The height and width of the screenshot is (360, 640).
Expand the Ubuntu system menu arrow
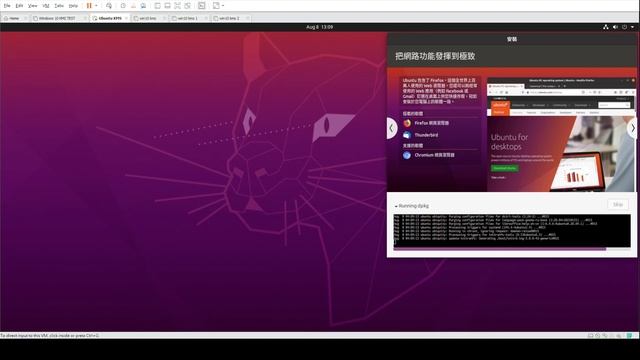pyautogui.click(x=632, y=27)
